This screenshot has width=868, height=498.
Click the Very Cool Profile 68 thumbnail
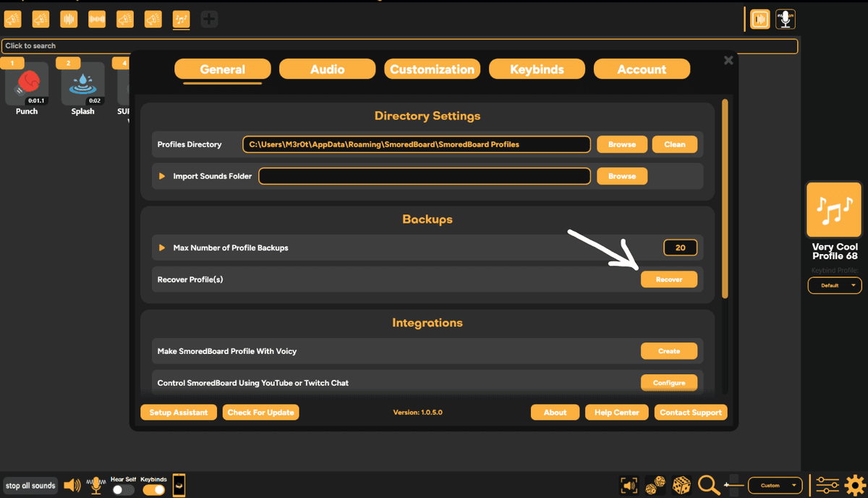[834, 210]
